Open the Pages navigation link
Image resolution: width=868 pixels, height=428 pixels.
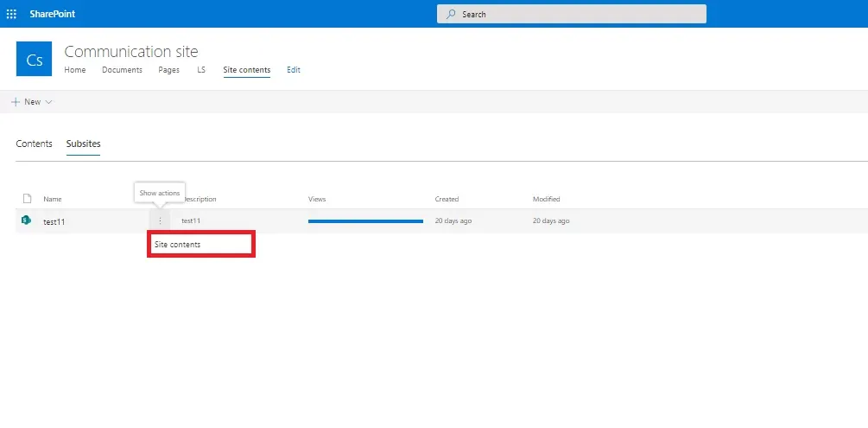click(168, 70)
